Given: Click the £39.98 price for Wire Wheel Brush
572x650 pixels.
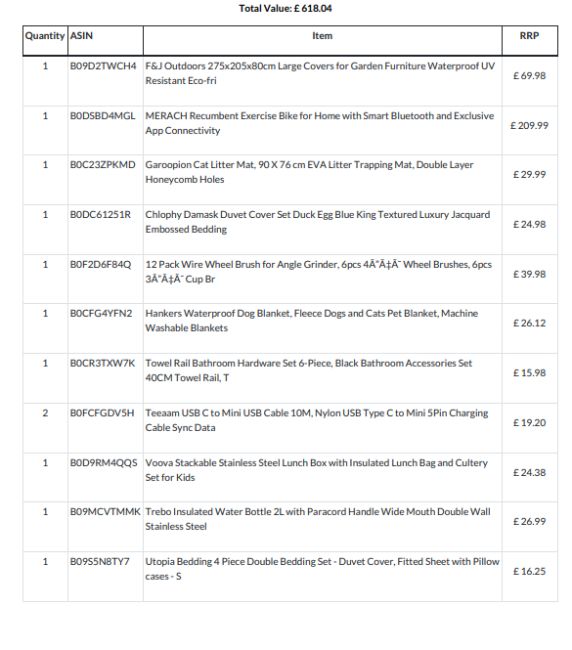Looking at the screenshot, I should pyautogui.click(x=529, y=274).
